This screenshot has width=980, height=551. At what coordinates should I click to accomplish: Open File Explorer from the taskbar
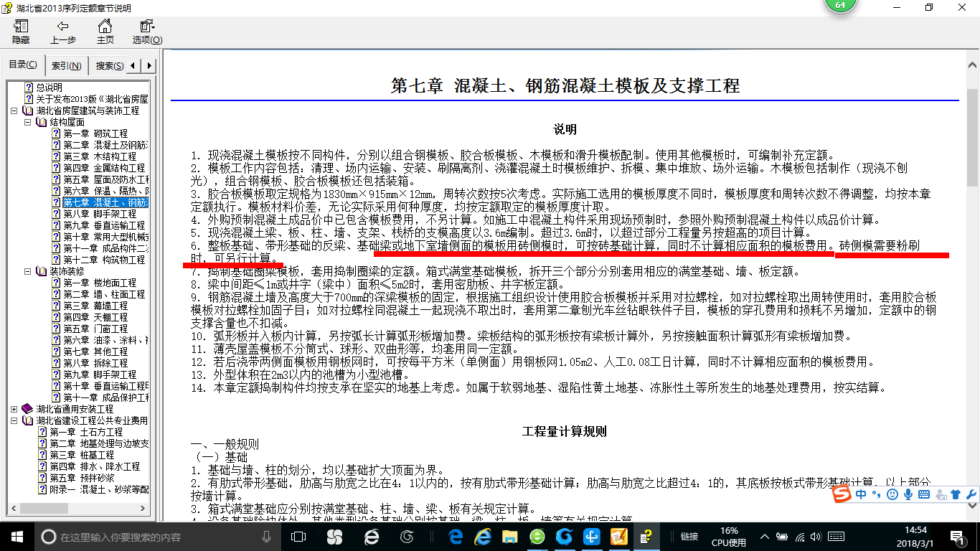pyautogui.click(x=510, y=536)
